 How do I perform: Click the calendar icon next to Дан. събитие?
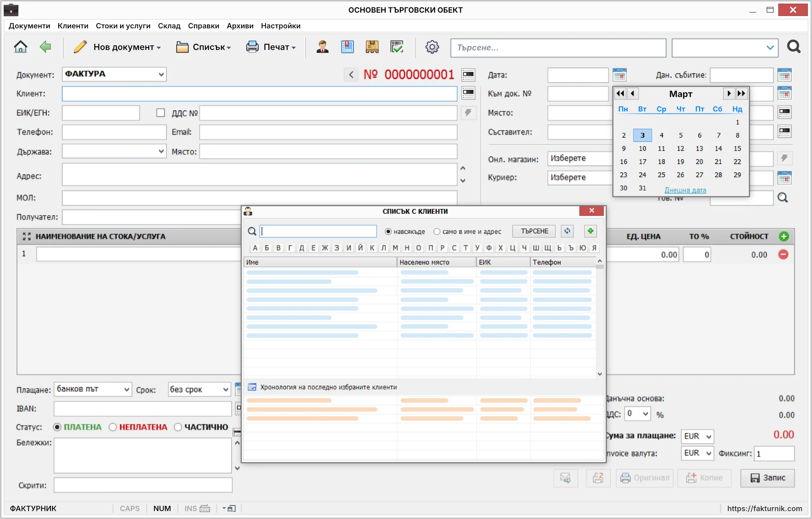pos(784,75)
